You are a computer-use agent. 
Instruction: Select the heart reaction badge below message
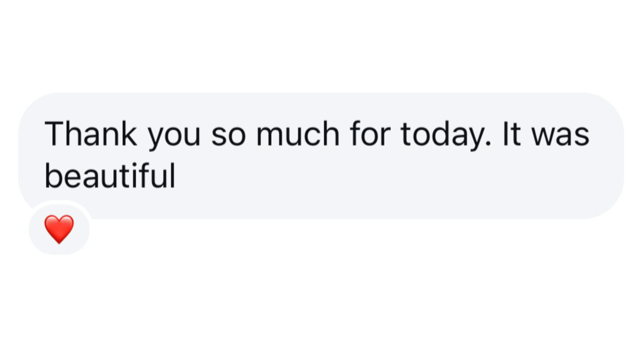59,230
